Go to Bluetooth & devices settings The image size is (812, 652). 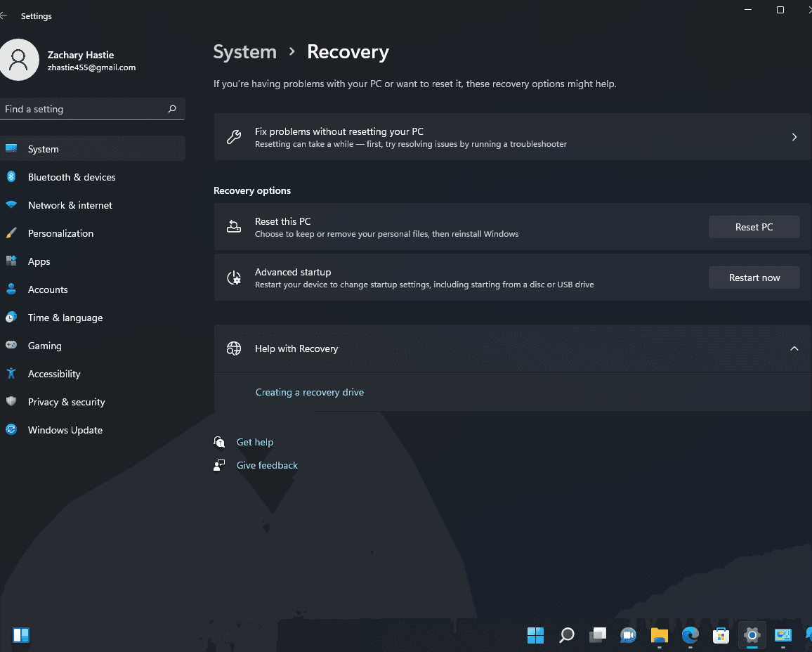[x=93, y=176]
